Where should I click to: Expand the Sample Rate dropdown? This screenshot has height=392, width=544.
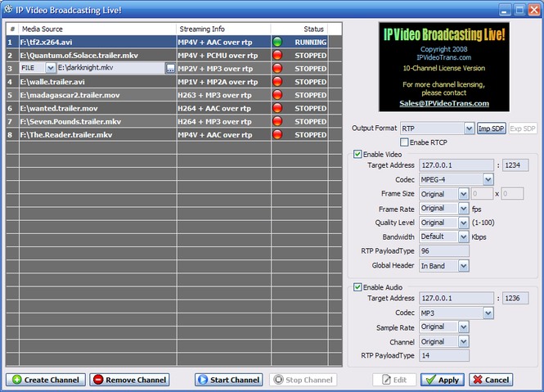pyautogui.click(x=464, y=327)
